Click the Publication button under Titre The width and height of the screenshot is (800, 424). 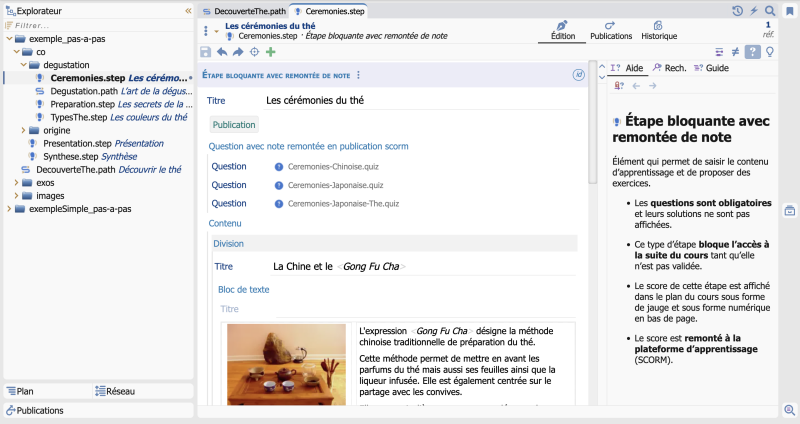pyautogui.click(x=234, y=124)
